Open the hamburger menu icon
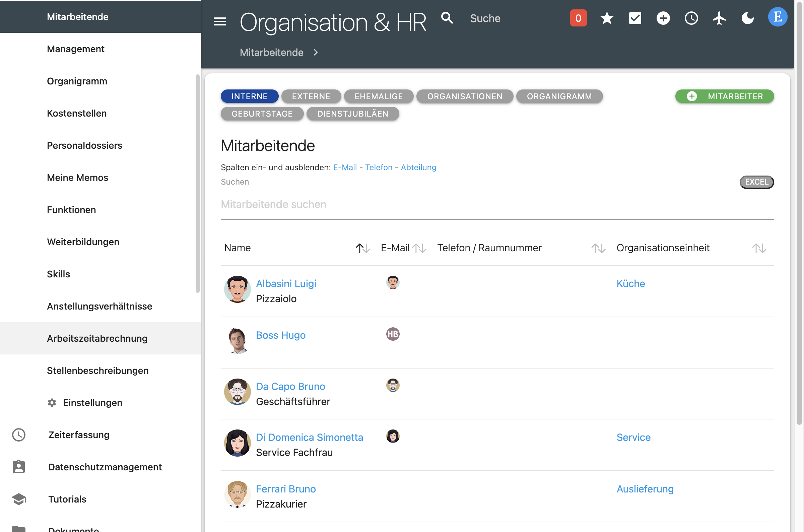Image resolution: width=804 pixels, height=532 pixels. point(219,22)
